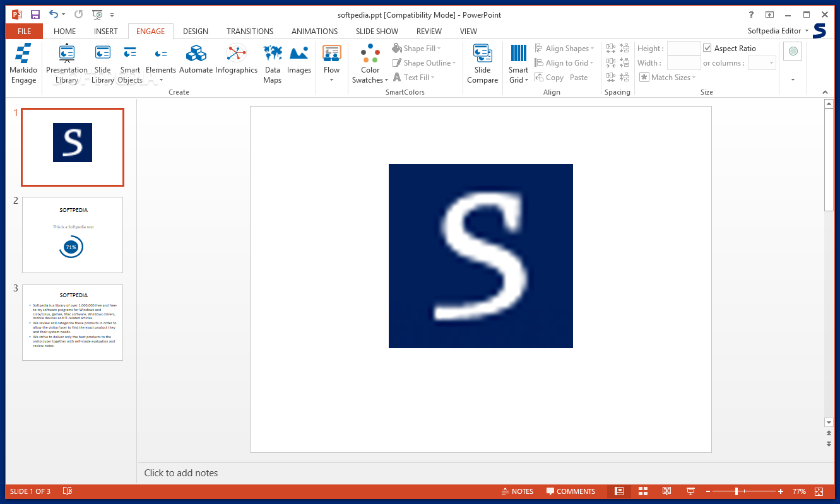Click the Paste button in Align group
This screenshot has height=504, width=840.
tap(579, 78)
